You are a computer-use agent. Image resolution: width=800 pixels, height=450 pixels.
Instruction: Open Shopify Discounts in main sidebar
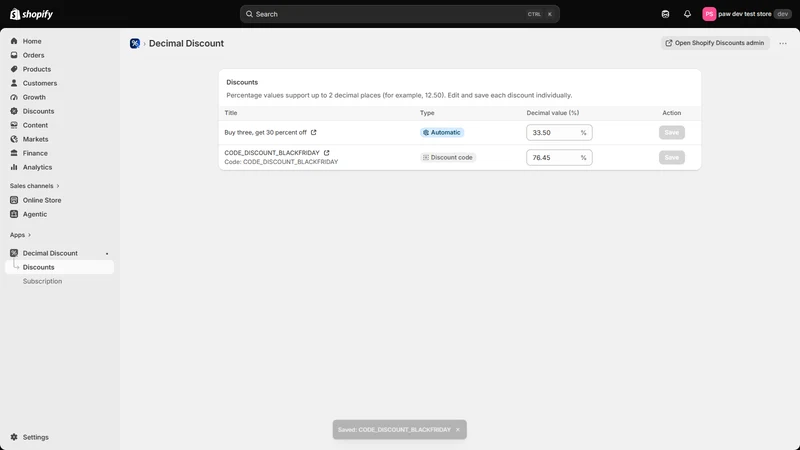(59, 111)
